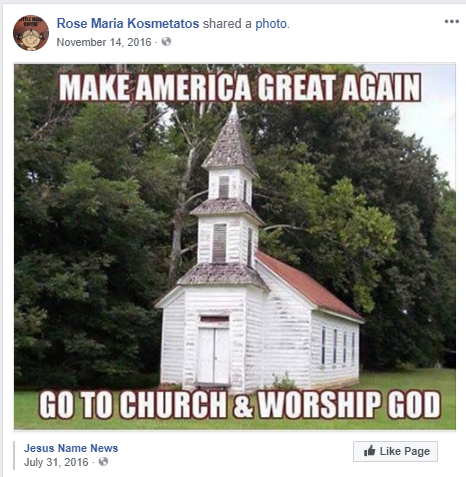Click the pointed steeple spire in the photo
Viewport: 466px width, 477px height.
tap(231, 138)
